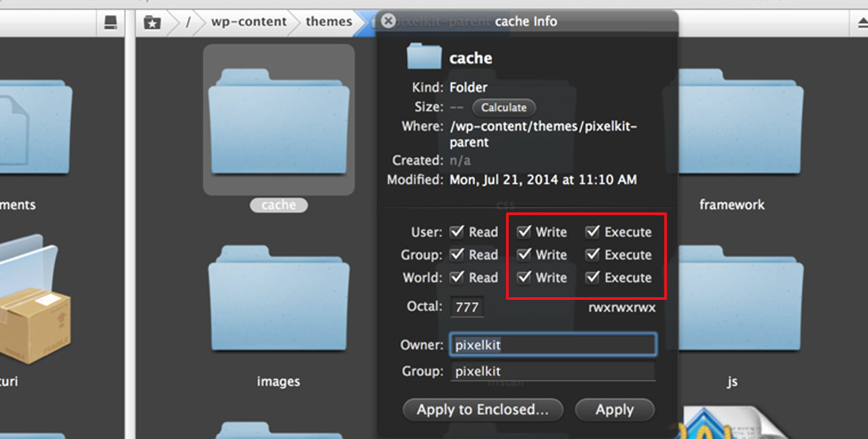Click the drive icon in the left pane header
This screenshot has width=868, height=439.
coord(110,22)
